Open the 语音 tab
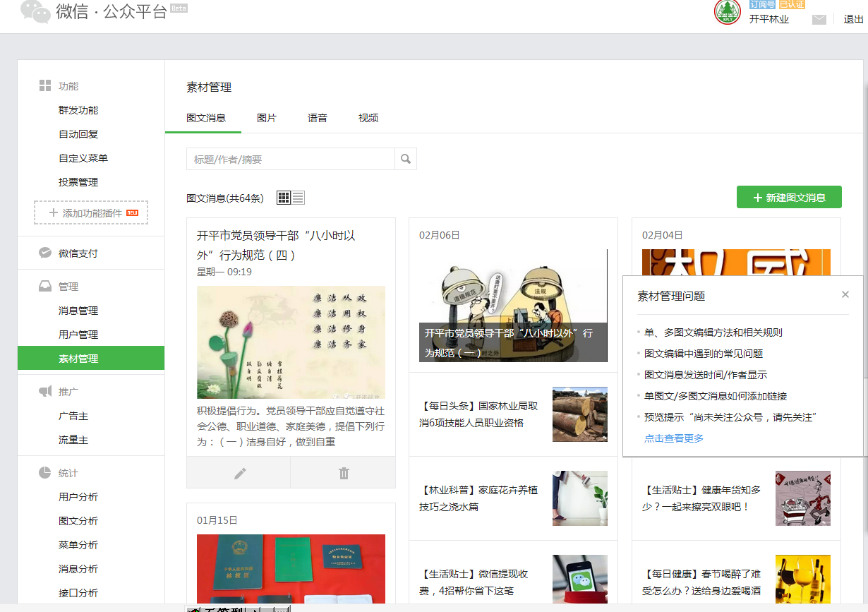 318,118
